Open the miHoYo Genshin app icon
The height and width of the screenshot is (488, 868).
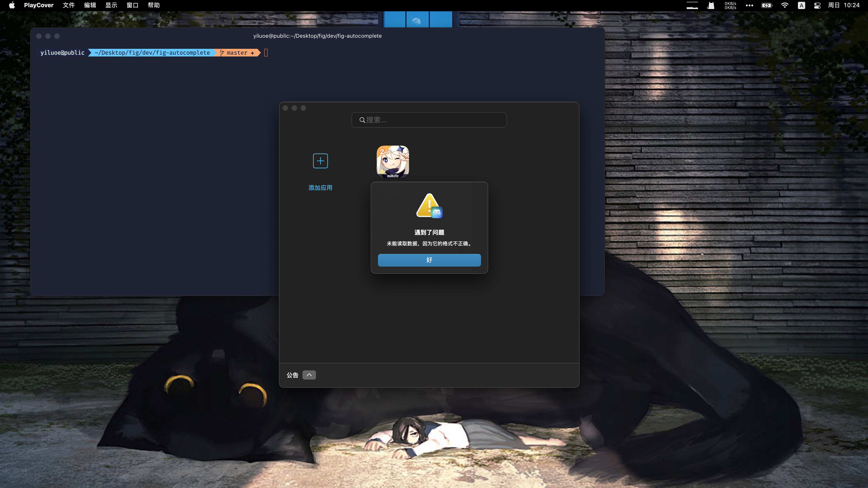[x=393, y=162]
